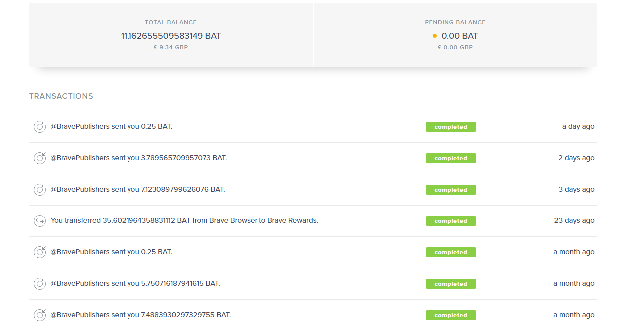Click the '23 days ago' timestamp
644x326 pixels.
click(x=574, y=220)
